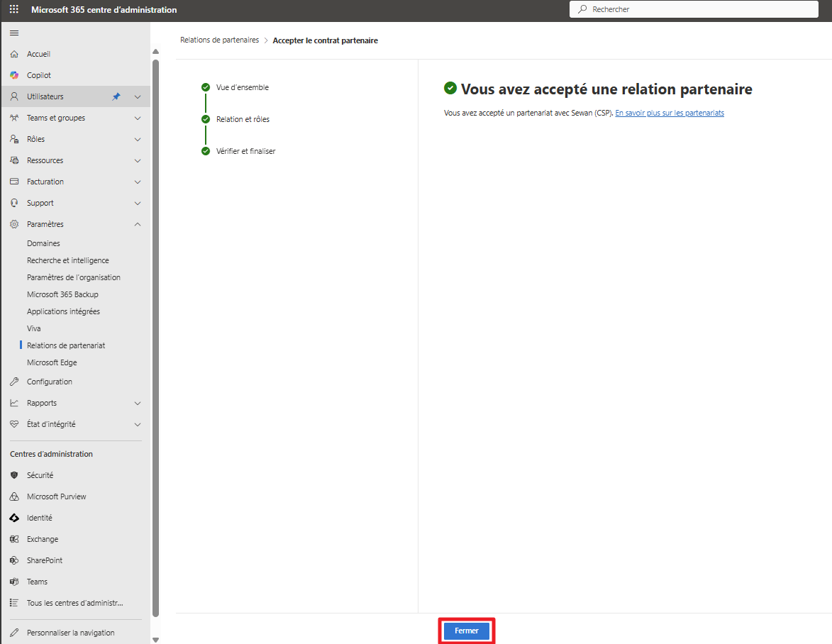Open Microsoft Edge settings entry
The image size is (832, 644).
(x=52, y=362)
